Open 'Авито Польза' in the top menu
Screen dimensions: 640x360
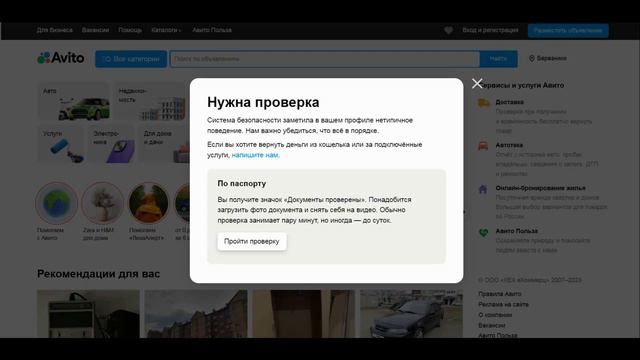[212, 30]
